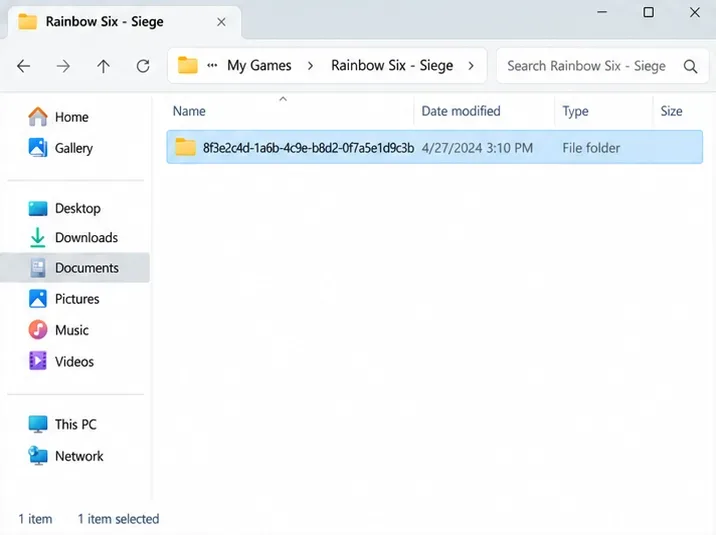Close the Rainbow Six - Siege tab
This screenshot has width=716, height=535.
pyautogui.click(x=221, y=22)
